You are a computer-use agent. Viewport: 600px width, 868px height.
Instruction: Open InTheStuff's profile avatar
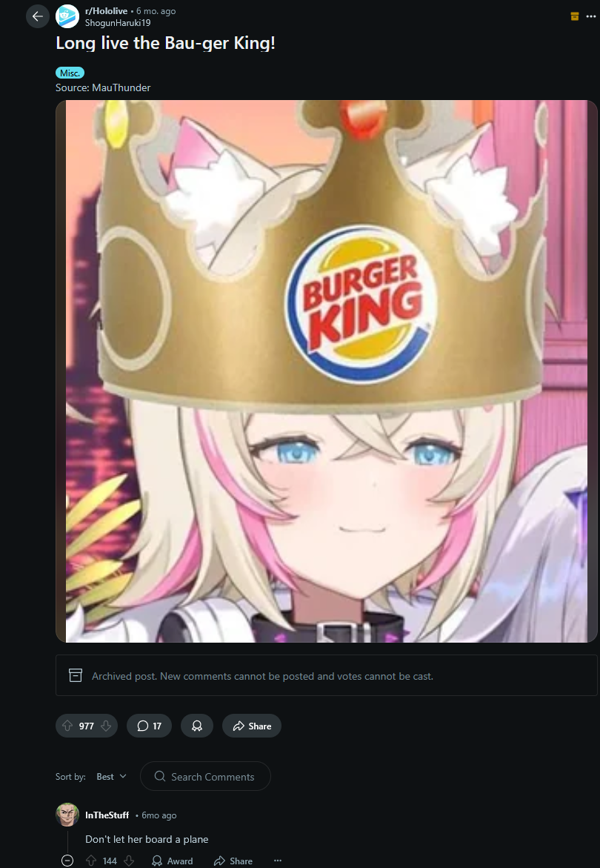click(67, 815)
